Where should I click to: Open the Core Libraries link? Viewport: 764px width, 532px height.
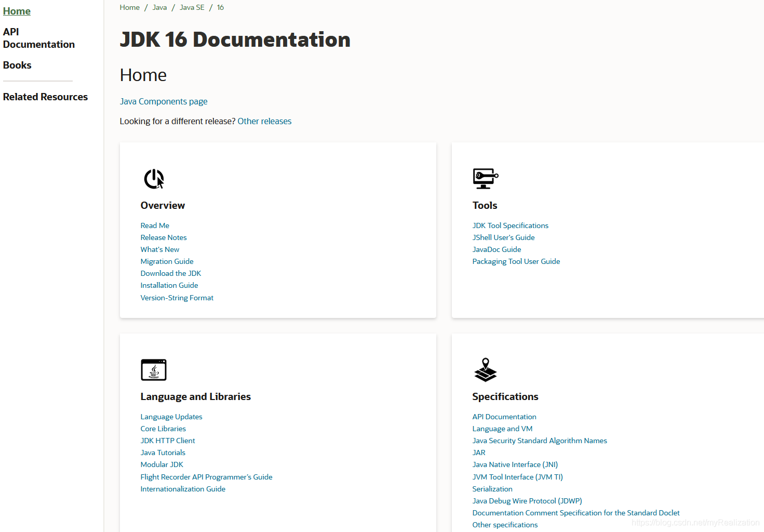163,429
